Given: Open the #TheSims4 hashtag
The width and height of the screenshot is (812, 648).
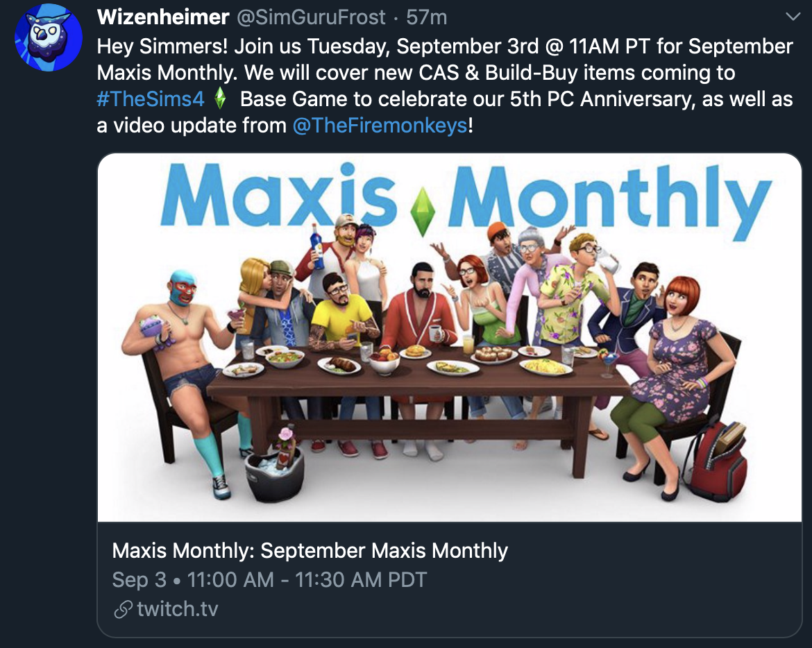Looking at the screenshot, I should pyautogui.click(x=150, y=99).
